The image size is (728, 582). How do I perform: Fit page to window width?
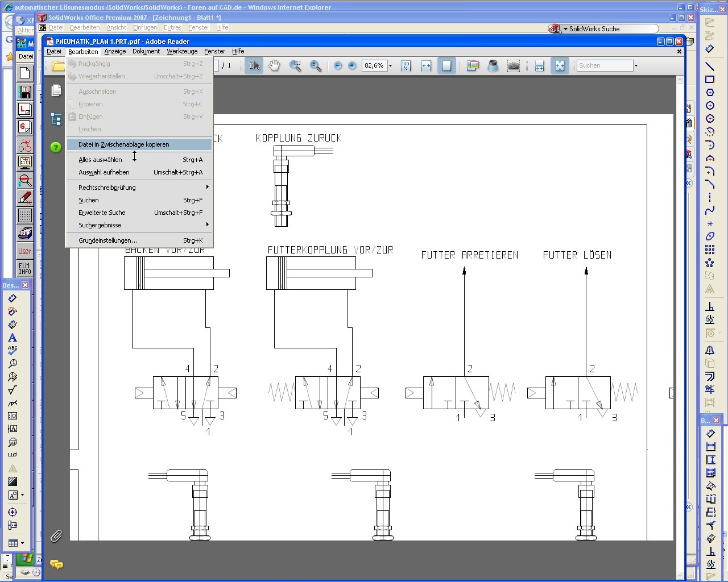tap(426, 66)
